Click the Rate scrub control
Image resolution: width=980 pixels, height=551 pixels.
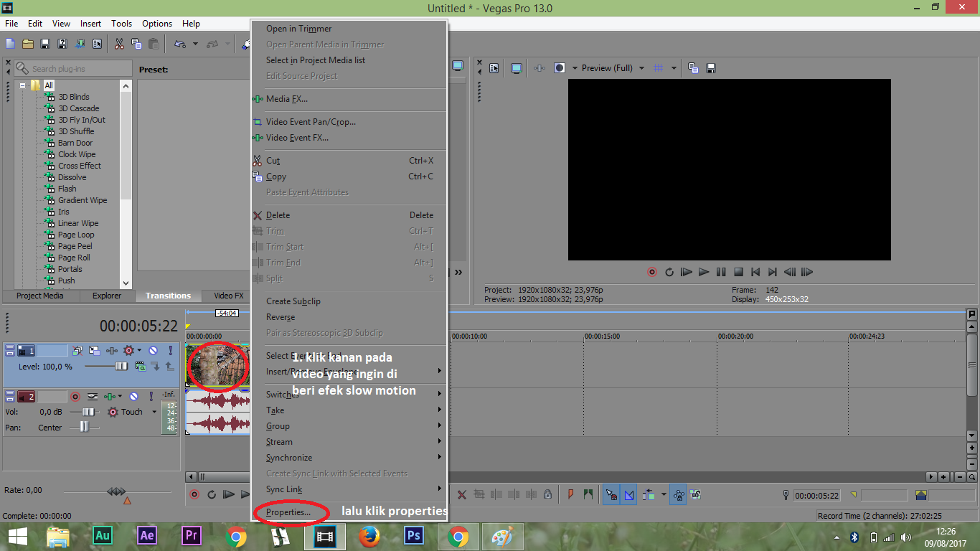[x=116, y=491]
